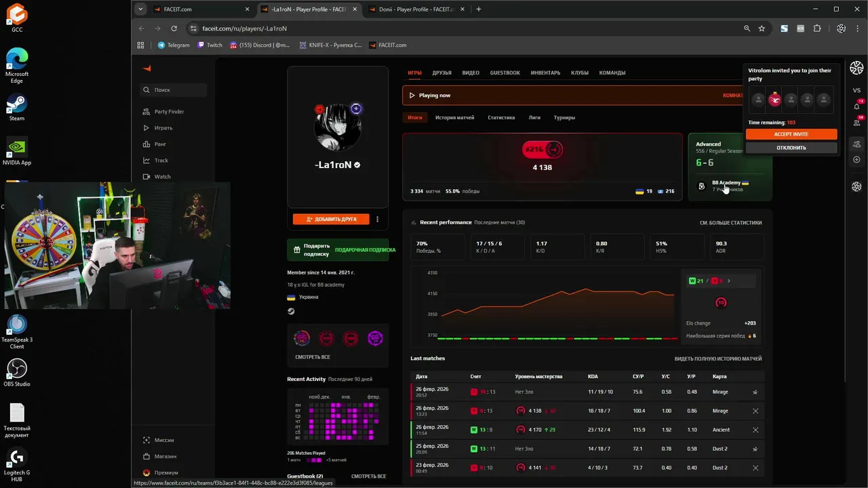Open the Track sidebar item
Screen dimensions: 868x488
(155, 160)
